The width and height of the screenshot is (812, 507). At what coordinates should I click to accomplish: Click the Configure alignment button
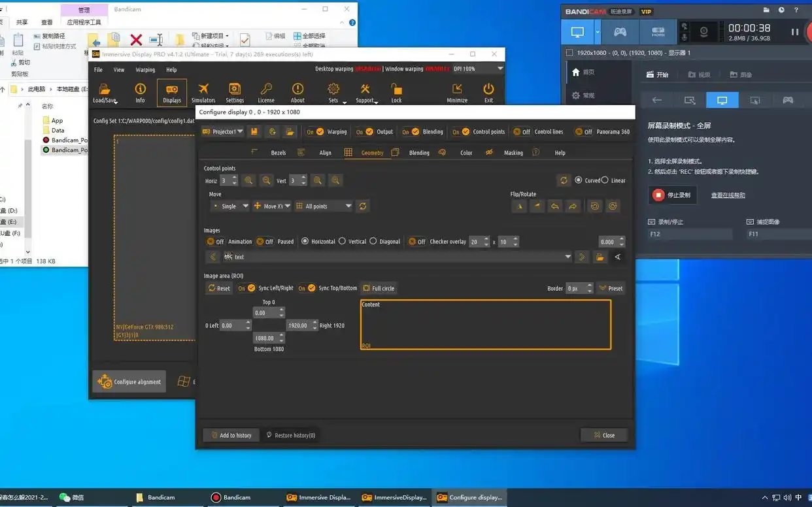(129, 382)
